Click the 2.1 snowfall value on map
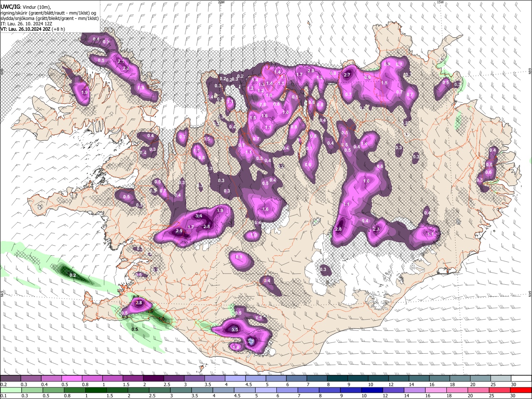 [121, 61]
